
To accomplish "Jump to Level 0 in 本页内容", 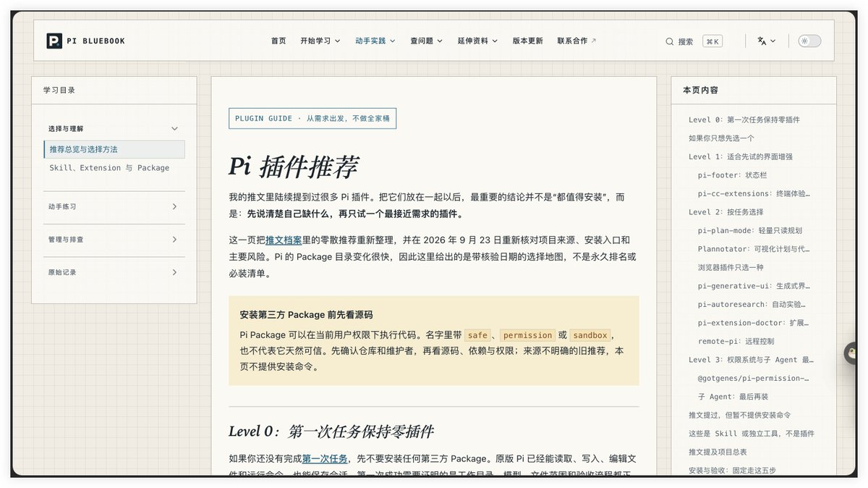I will coord(744,119).
